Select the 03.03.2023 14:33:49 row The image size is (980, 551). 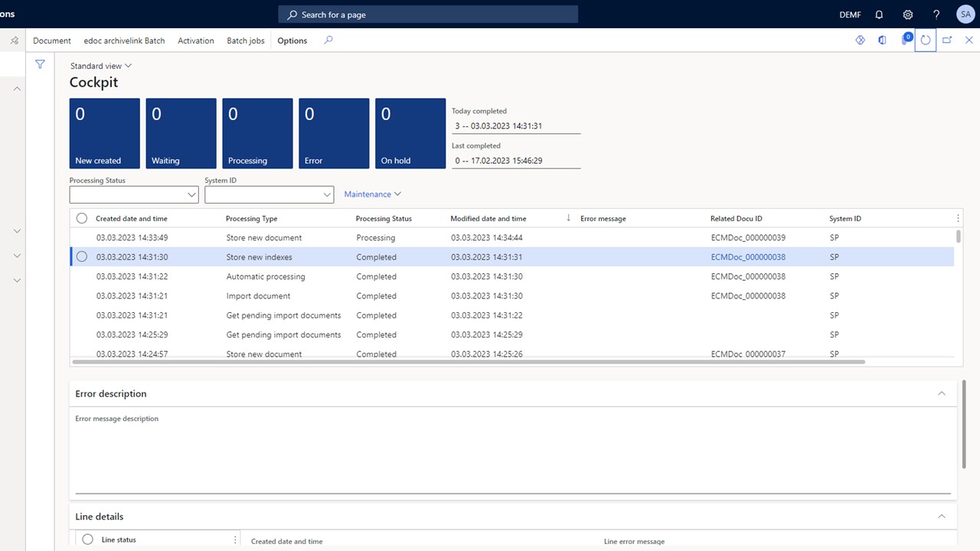tap(512, 238)
